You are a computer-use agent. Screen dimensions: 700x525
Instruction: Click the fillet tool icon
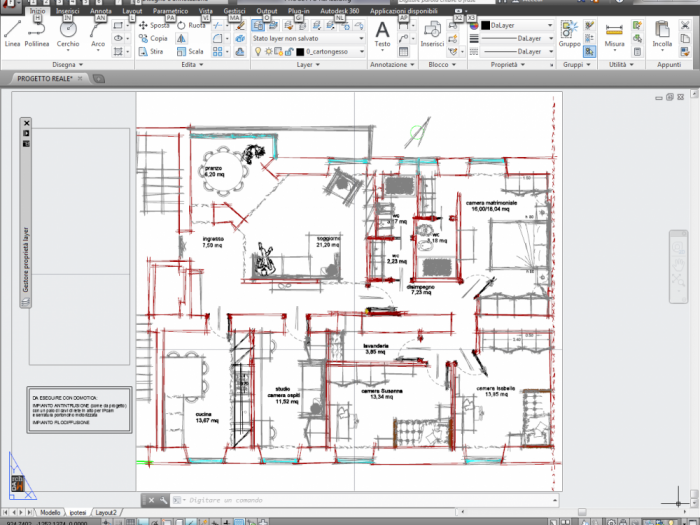[x=217, y=38]
